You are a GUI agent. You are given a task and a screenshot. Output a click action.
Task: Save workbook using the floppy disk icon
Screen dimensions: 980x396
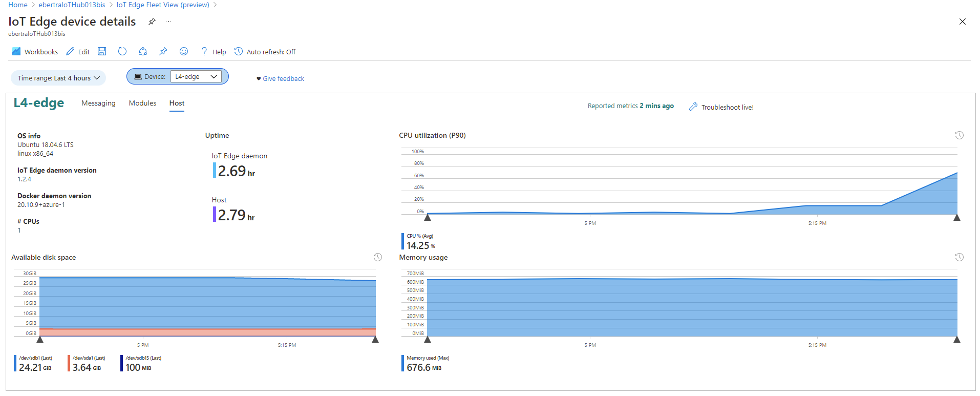(102, 51)
